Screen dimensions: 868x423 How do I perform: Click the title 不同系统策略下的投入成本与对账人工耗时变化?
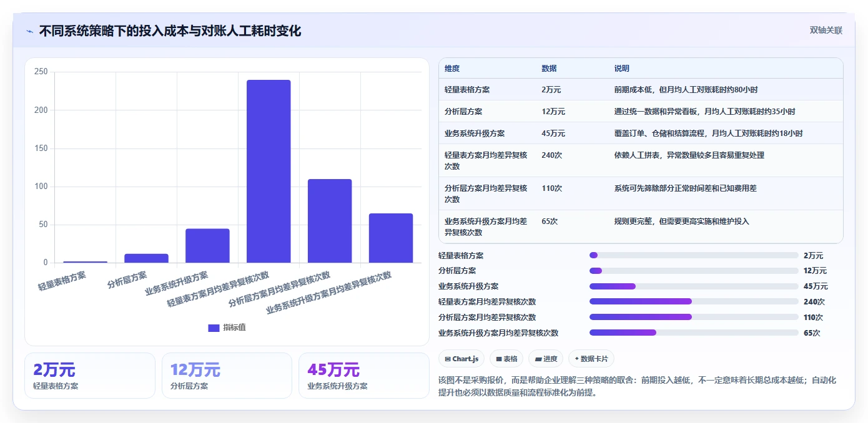click(x=170, y=31)
